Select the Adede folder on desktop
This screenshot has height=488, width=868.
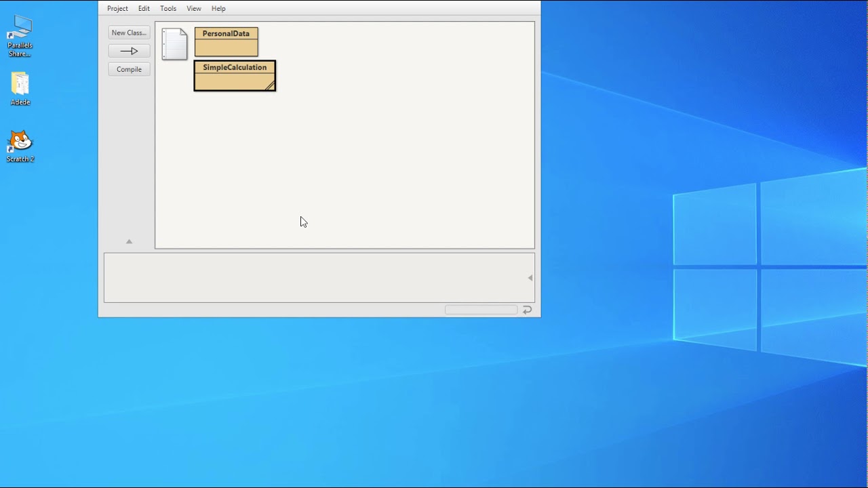pyautogui.click(x=20, y=89)
